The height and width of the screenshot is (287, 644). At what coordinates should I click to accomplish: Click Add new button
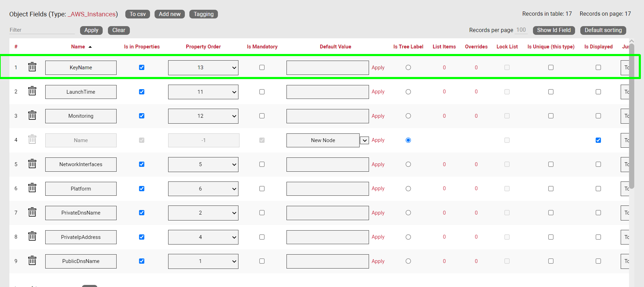pyautogui.click(x=170, y=14)
